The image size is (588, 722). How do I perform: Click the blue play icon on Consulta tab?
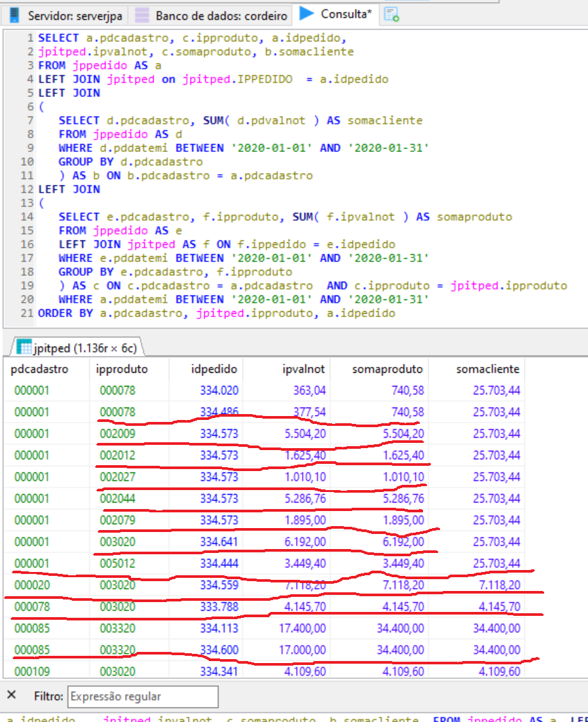306,13
